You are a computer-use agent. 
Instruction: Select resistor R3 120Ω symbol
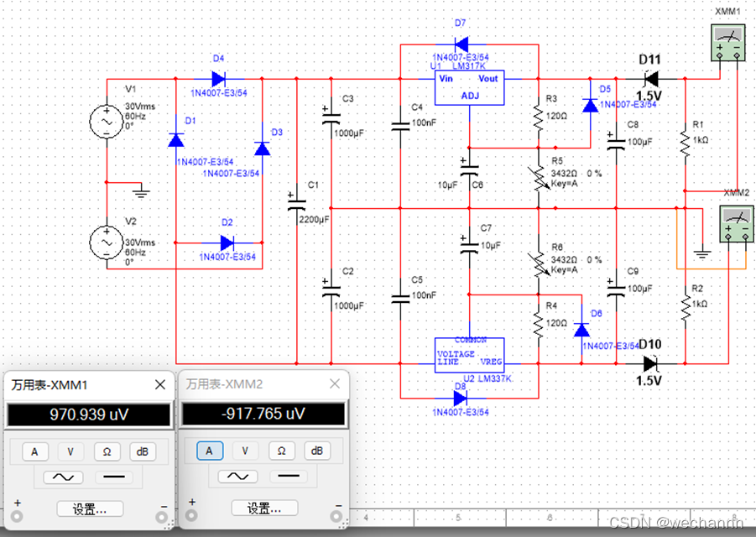tap(539, 118)
